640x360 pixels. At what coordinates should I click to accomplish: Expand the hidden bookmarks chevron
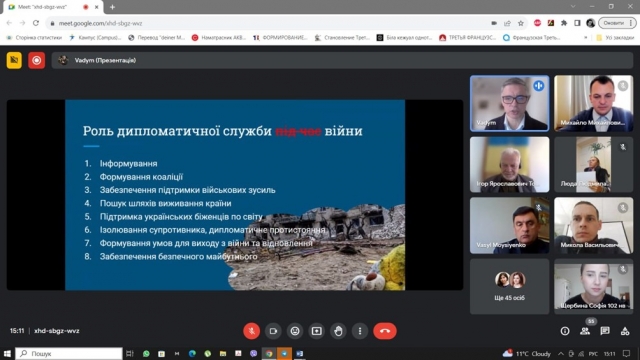click(586, 38)
